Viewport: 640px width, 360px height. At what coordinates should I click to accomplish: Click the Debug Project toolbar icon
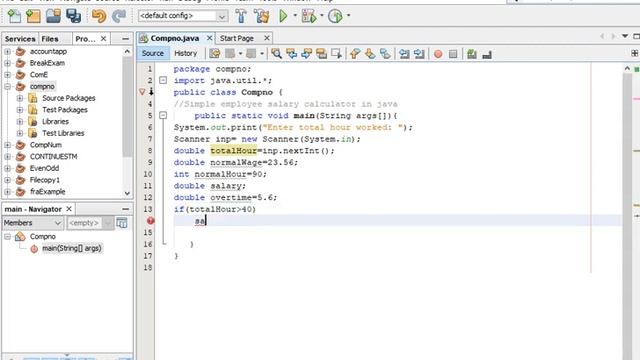(309, 16)
